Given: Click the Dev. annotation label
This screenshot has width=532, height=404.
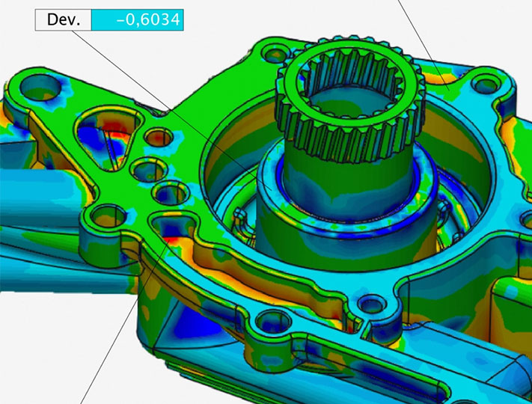Looking at the screenshot, I should (x=62, y=20).
